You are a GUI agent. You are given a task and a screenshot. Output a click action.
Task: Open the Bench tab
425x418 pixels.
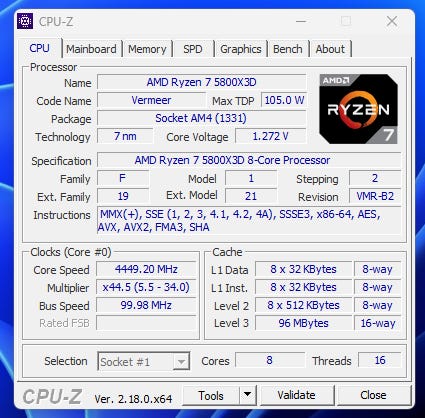[288, 49]
